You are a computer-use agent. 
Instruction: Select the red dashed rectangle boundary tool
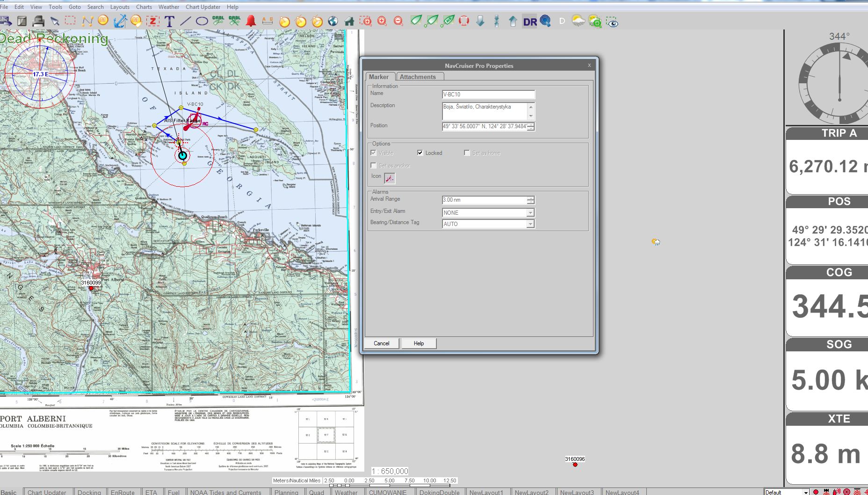(x=70, y=21)
